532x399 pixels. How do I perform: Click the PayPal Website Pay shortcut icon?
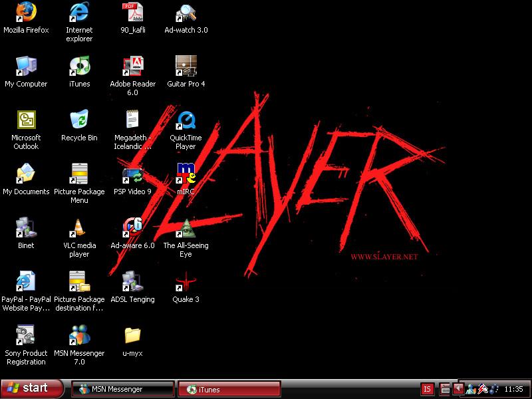pos(26,281)
